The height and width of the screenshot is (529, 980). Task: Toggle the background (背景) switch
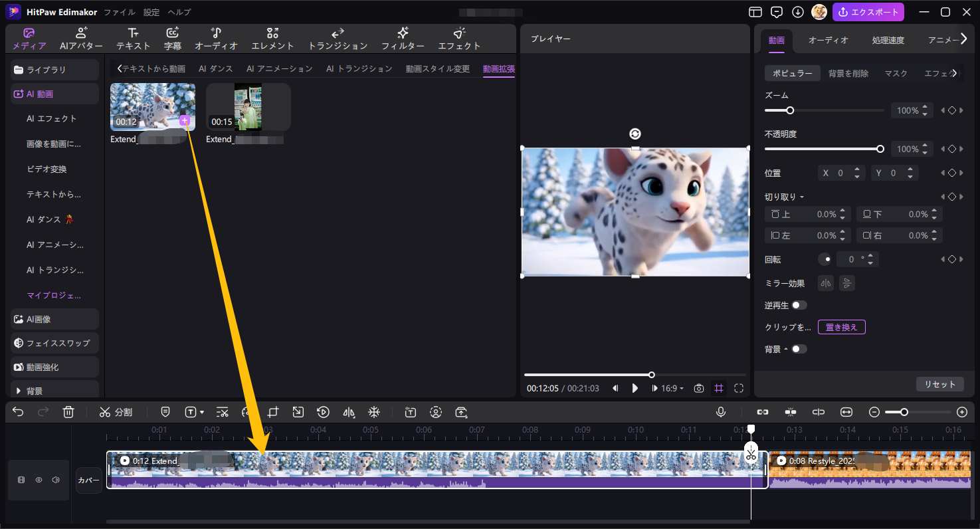pos(799,349)
